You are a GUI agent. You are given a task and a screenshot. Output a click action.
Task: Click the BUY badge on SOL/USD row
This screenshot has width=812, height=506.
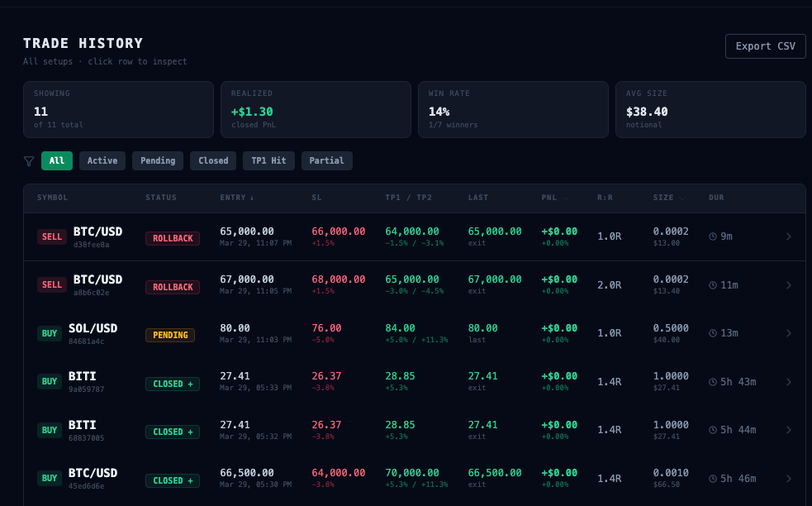coord(50,333)
